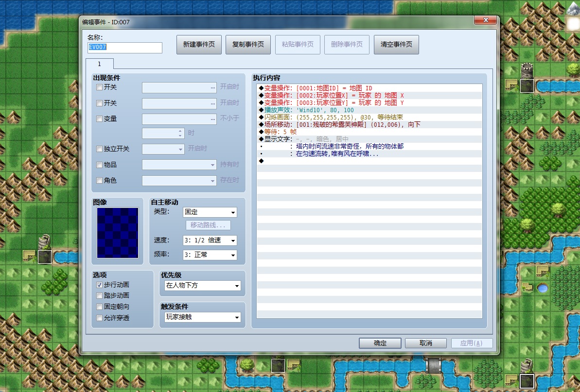
Task: Close the 编辑事件 dialog window
Action: (486, 20)
